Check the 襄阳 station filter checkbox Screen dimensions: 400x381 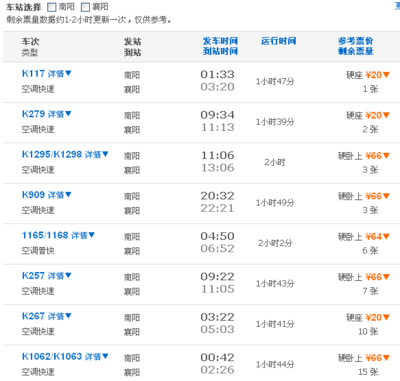(x=86, y=7)
